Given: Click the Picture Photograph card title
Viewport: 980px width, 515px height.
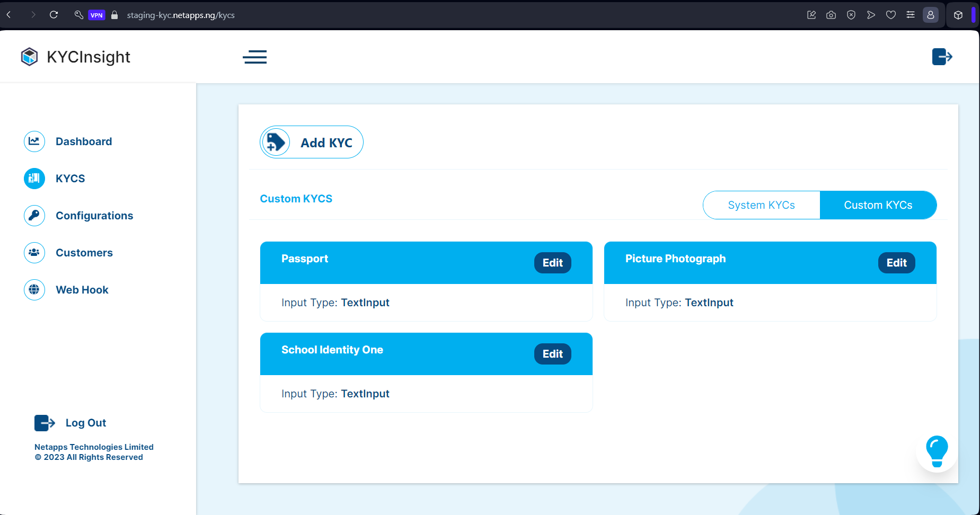Looking at the screenshot, I should (x=676, y=259).
